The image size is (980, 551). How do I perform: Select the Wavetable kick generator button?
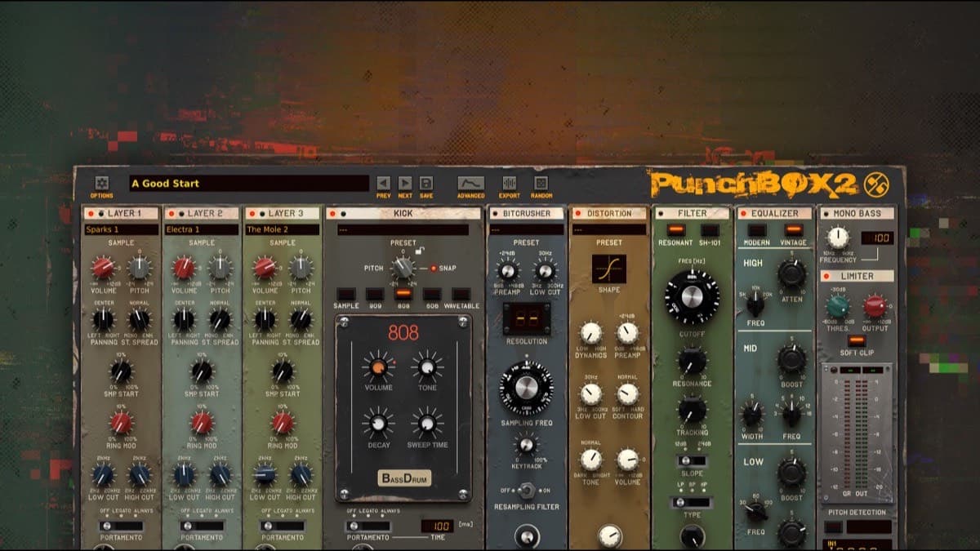(461, 294)
